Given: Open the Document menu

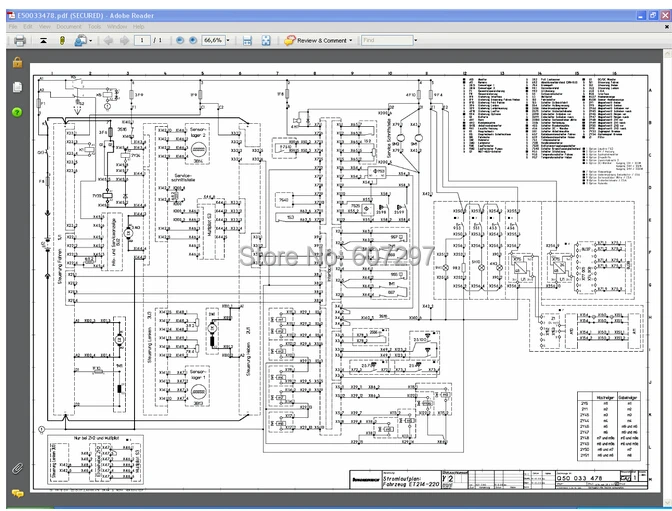Looking at the screenshot, I should (68, 26).
